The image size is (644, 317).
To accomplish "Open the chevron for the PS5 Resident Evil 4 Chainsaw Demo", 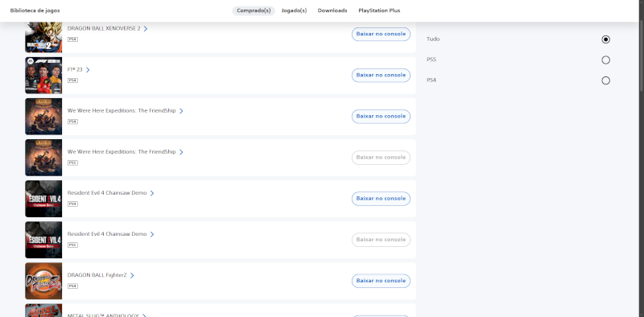I will 152,234.
